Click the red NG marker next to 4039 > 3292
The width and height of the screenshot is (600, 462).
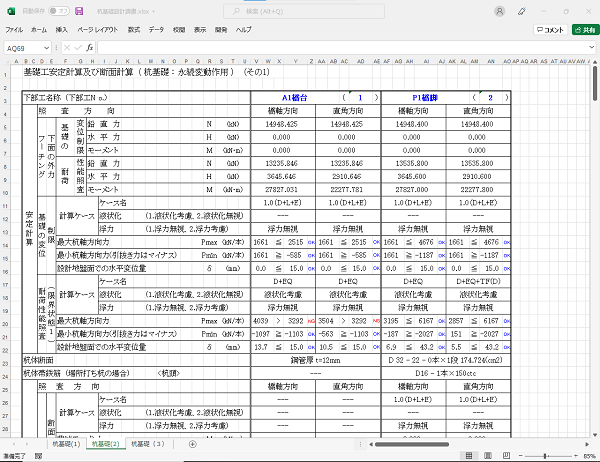311,321
